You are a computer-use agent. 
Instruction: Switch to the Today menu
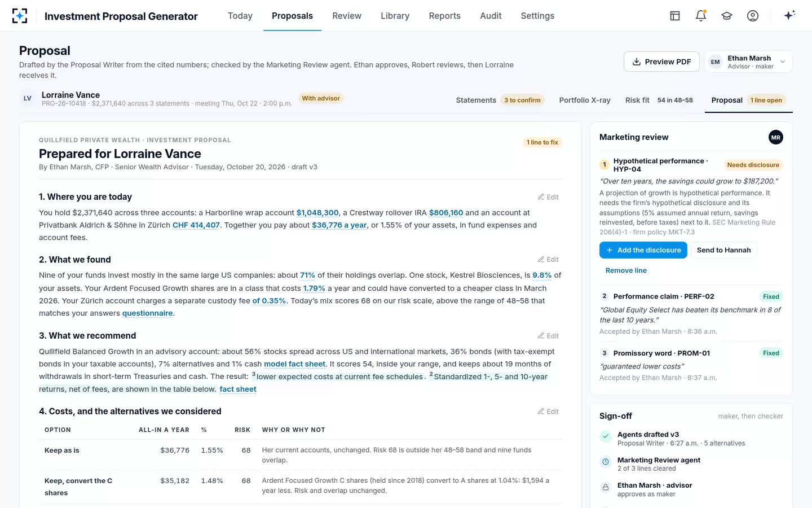coord(240,16)
